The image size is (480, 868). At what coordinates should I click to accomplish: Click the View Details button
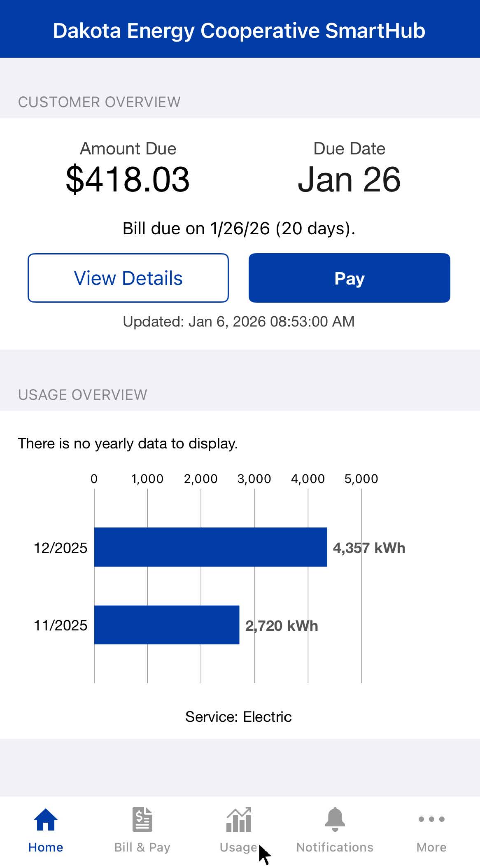pyautogui.click(x=128, y=278)
